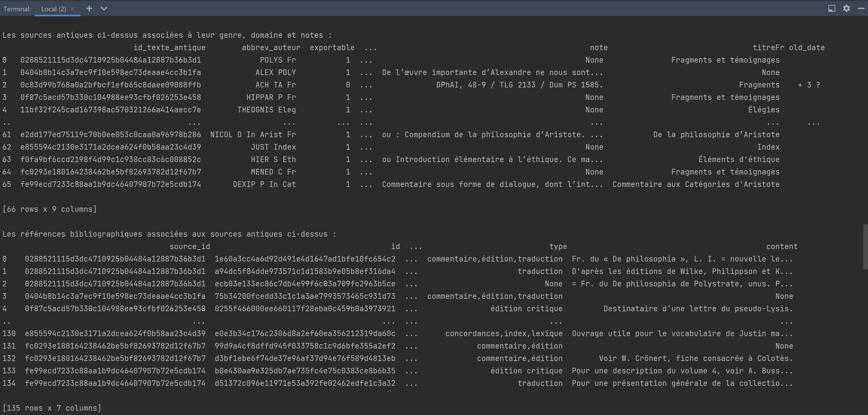Viewport: 868px width, 415px height.
Task: Click the 'ALEX POLY' author abbreviation
Action: [275, 73]
